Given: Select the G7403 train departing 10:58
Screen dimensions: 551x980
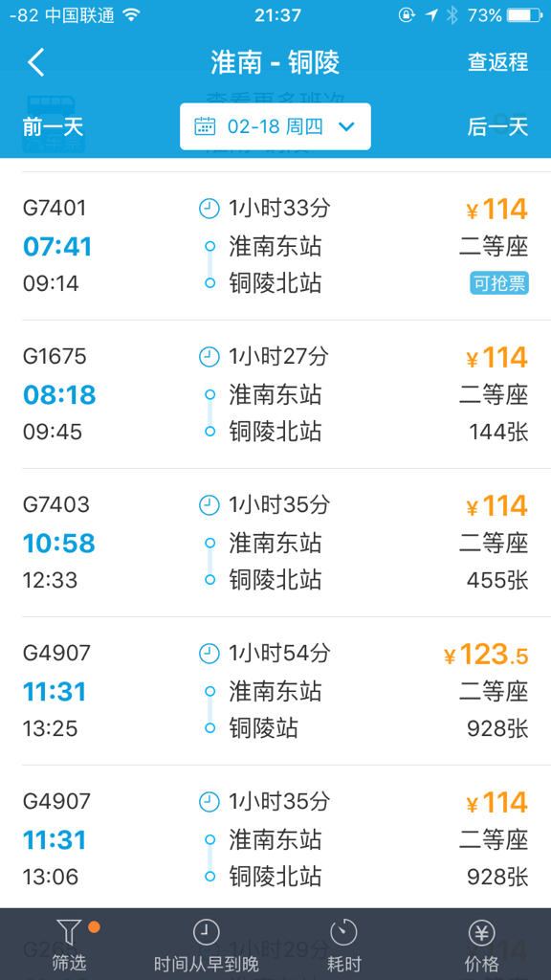Looking at the screenshot, I should tap(275, 543).
